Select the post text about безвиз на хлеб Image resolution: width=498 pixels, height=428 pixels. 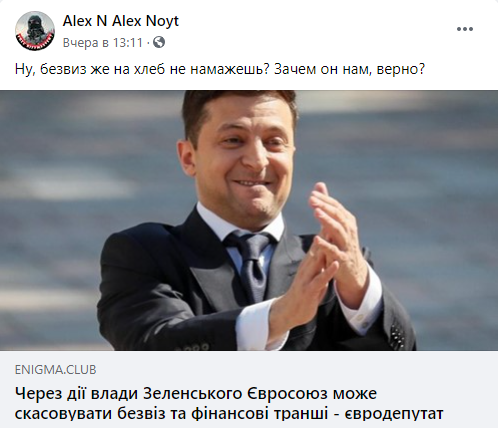coord(220,69)
